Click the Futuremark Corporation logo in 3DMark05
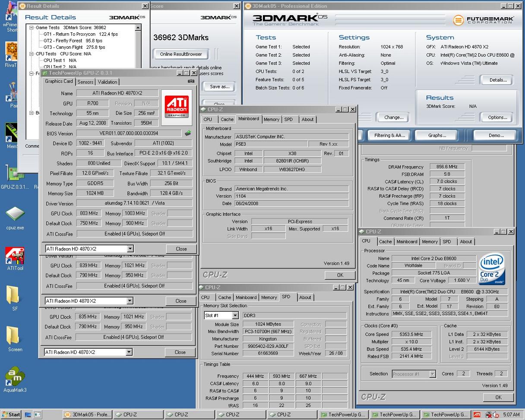The width and height of the screenshot is (525, 420). (x=484, y=20)
